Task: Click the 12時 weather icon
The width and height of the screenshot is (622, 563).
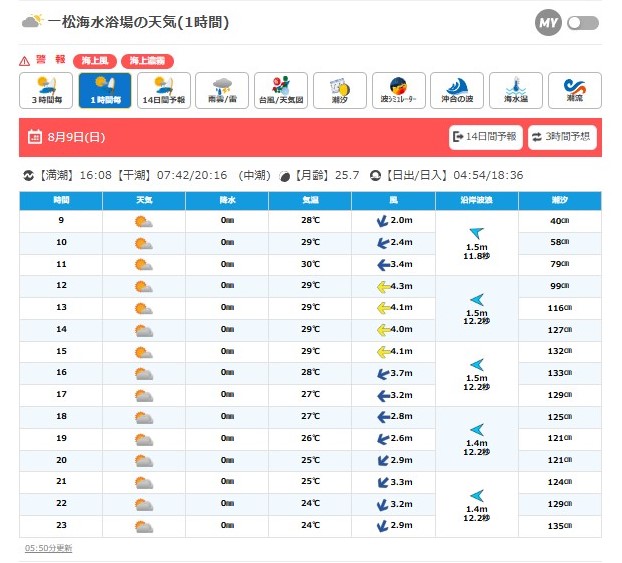Action: [x=144, y=286]
